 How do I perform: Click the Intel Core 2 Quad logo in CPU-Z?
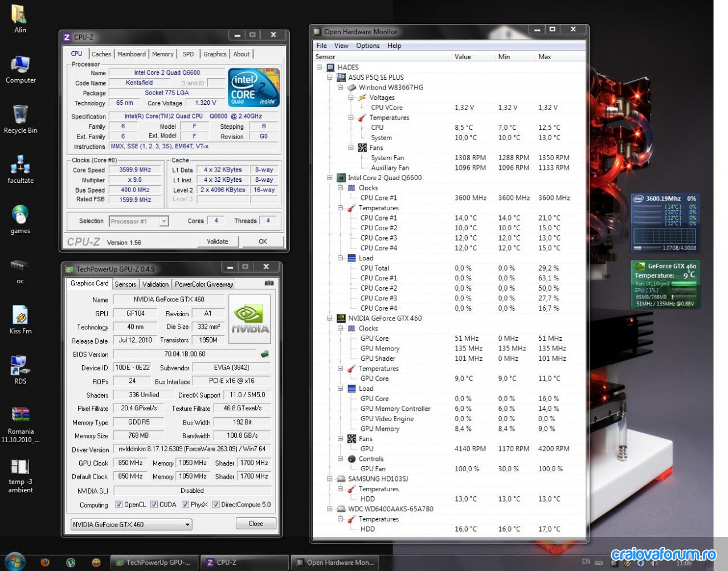click(253, 87)
